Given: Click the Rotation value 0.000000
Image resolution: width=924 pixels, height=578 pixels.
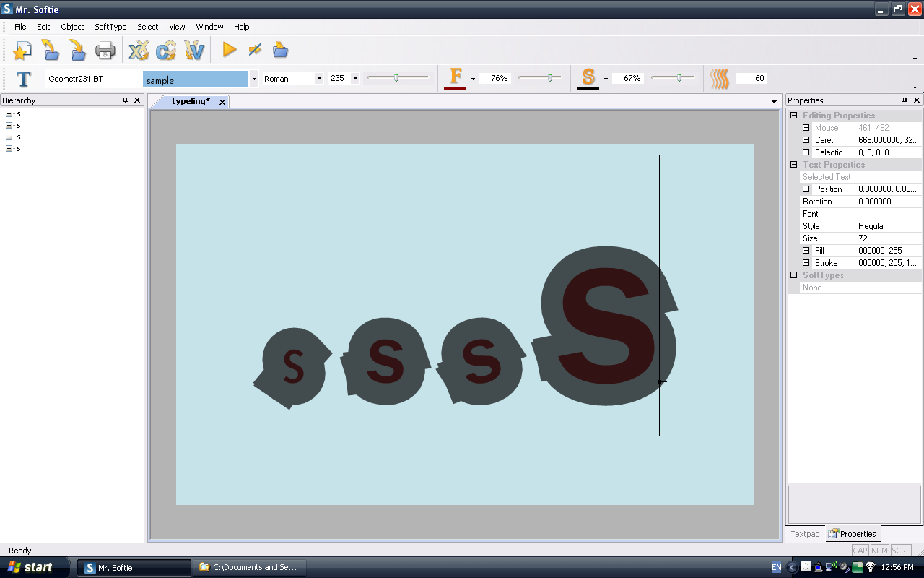Looking at the screenshot, I should tap(888, 202).
